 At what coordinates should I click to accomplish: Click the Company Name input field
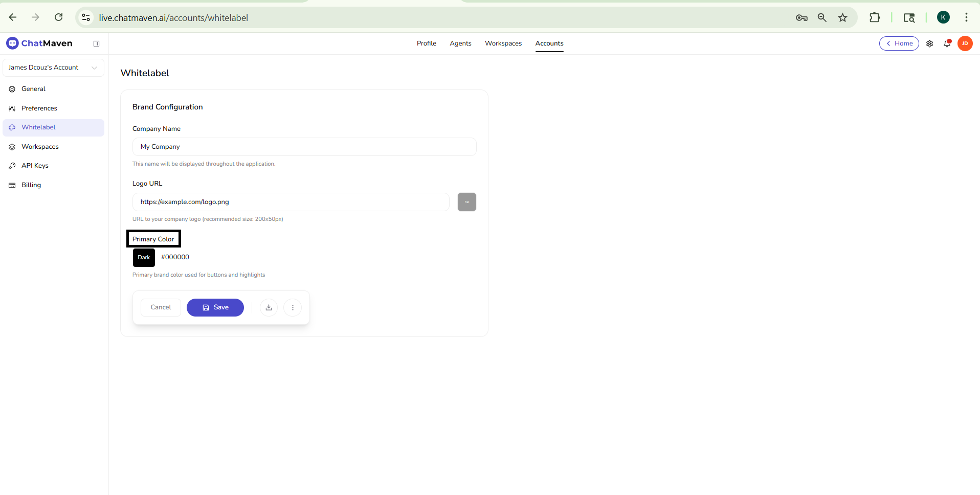(304, 147)
